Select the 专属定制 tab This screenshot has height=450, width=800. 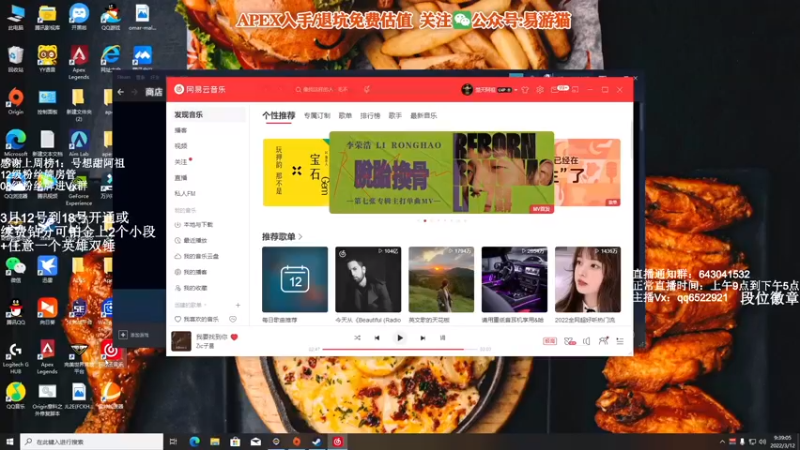(317, 116)
